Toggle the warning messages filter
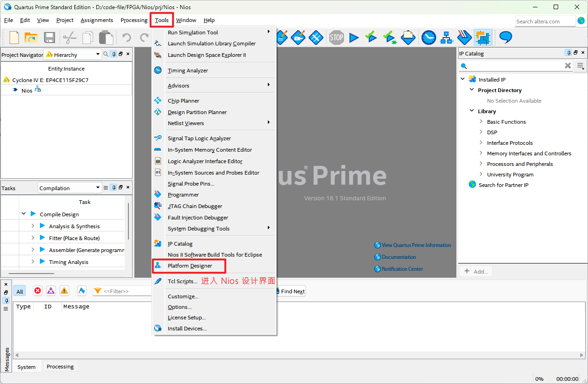Screen dimensions: 588x384 tap(64, 291)
